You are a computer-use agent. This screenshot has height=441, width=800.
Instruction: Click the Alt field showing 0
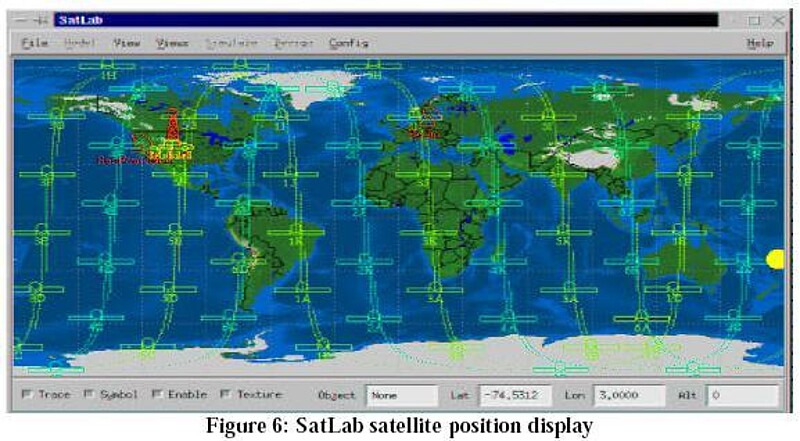click(x=742, y=395)
